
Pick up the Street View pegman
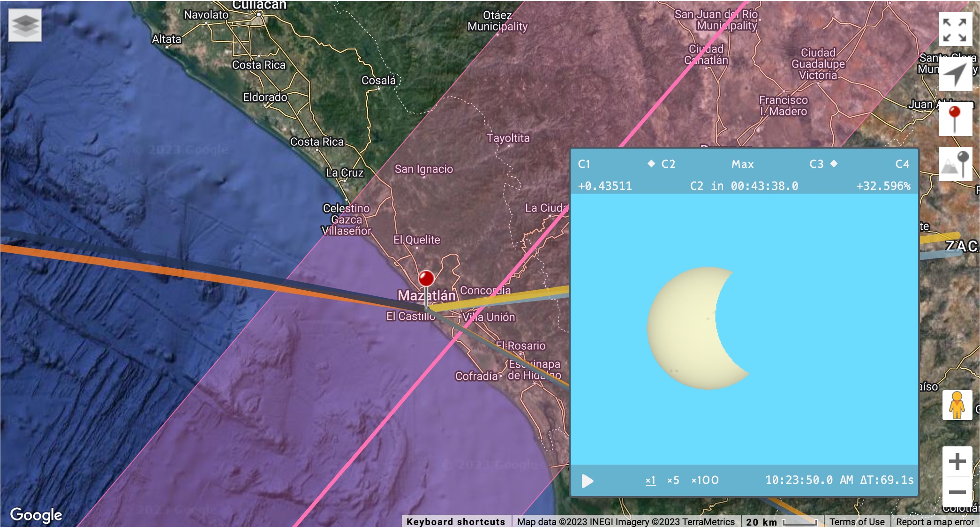tap(957, 405)
